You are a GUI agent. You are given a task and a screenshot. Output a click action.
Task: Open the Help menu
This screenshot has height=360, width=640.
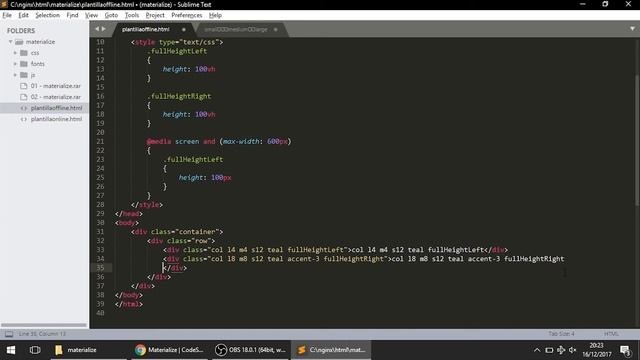[215, 15]
